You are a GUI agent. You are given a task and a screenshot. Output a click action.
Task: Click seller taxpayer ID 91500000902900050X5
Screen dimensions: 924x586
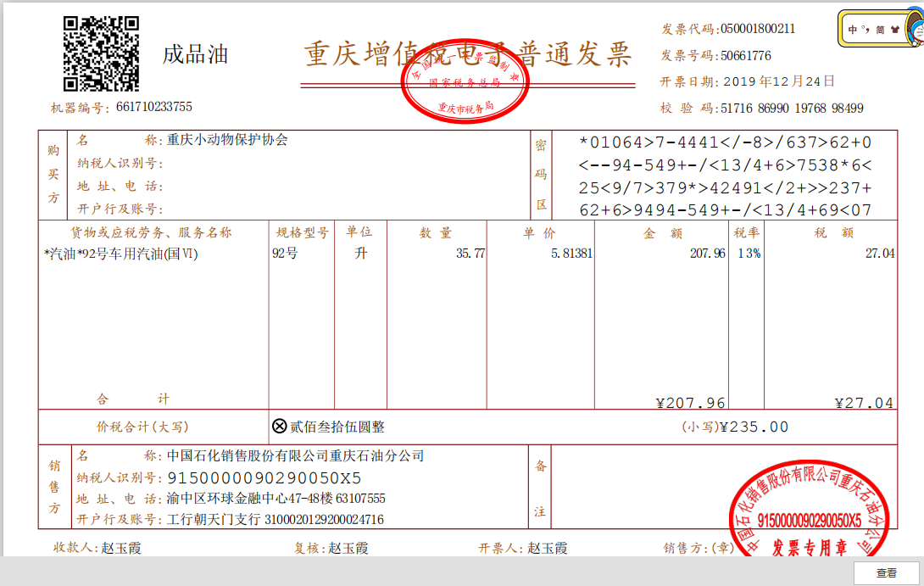(x=264, y=477)
